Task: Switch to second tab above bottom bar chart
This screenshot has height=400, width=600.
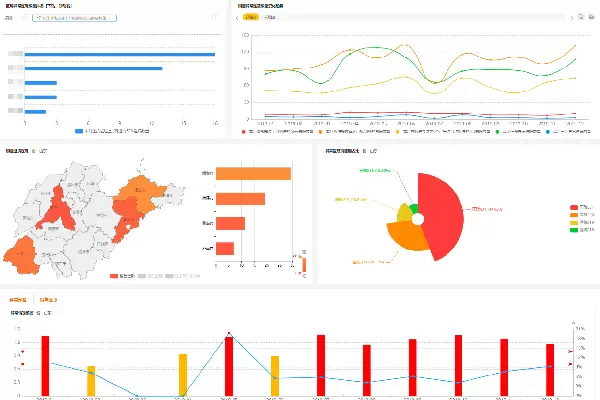Action: coord(48,298)
